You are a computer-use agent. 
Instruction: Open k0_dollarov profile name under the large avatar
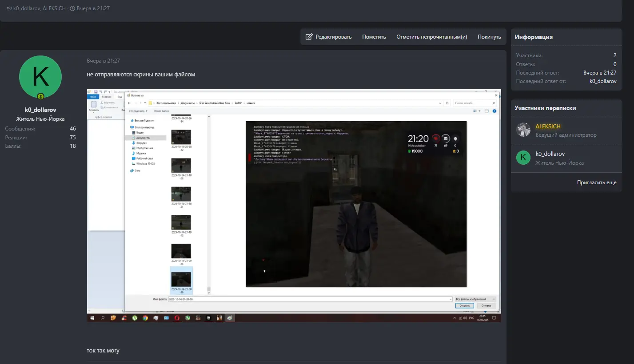click(40, 110)
